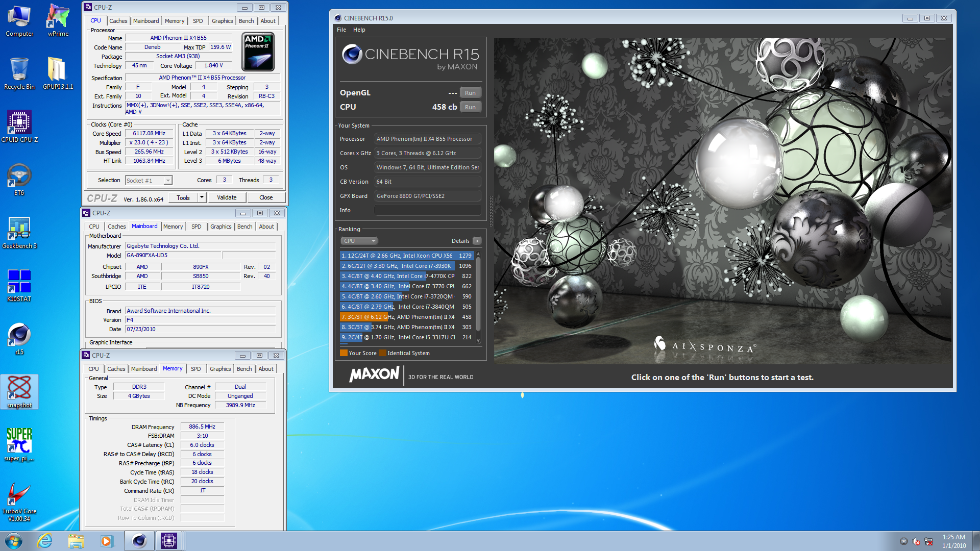Select the Intel Xeon 12C/24T ranking entry

pos(407,256)
